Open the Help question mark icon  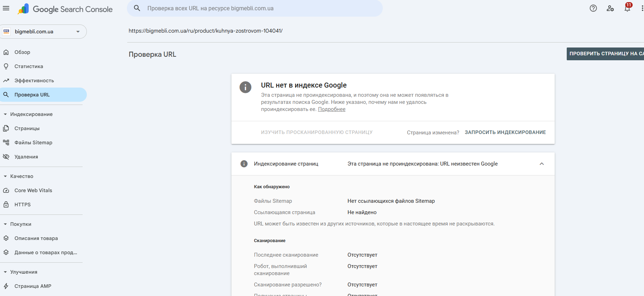[593, 8]
